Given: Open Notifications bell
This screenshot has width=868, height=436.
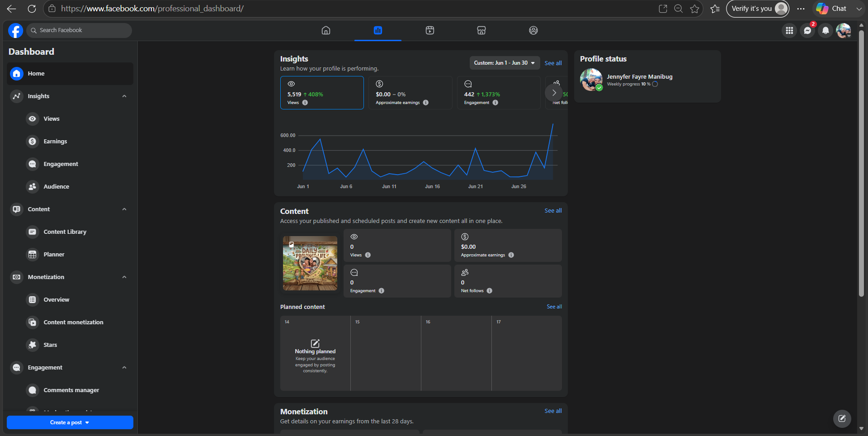Looking at the screenshot, I should (x=826, y=30).
